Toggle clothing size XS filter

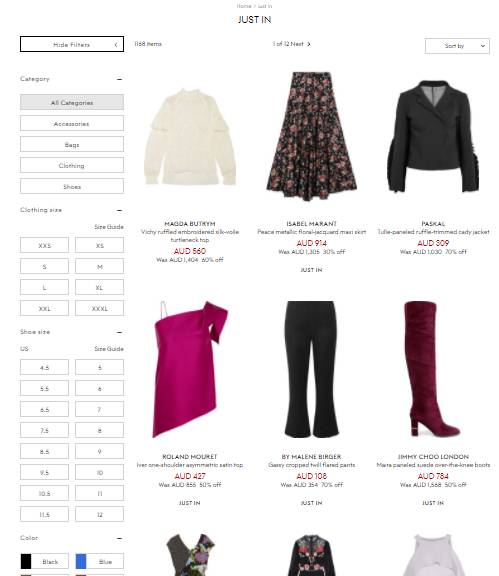pos(100,245)
